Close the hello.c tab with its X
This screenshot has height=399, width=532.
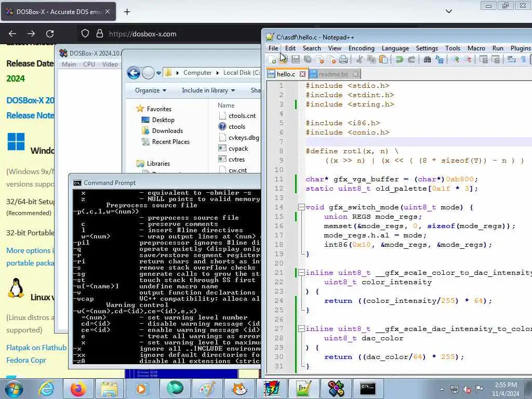tap(302, 74)
